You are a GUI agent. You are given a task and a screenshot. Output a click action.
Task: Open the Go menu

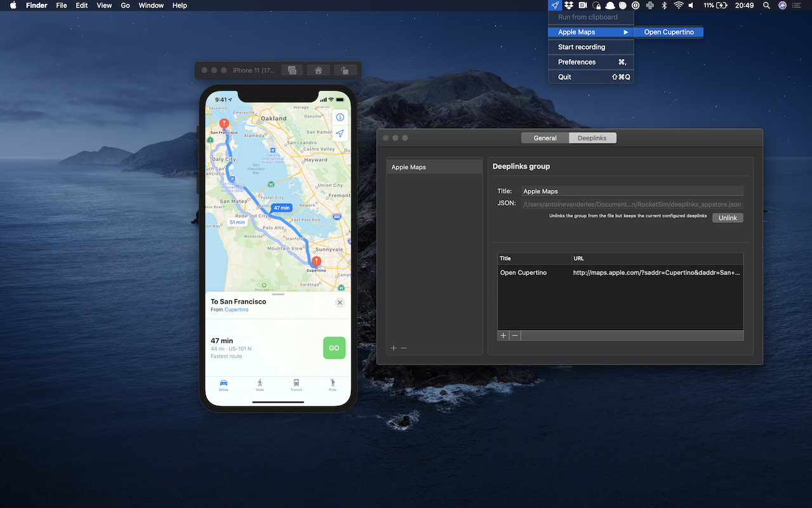(126, 5)
